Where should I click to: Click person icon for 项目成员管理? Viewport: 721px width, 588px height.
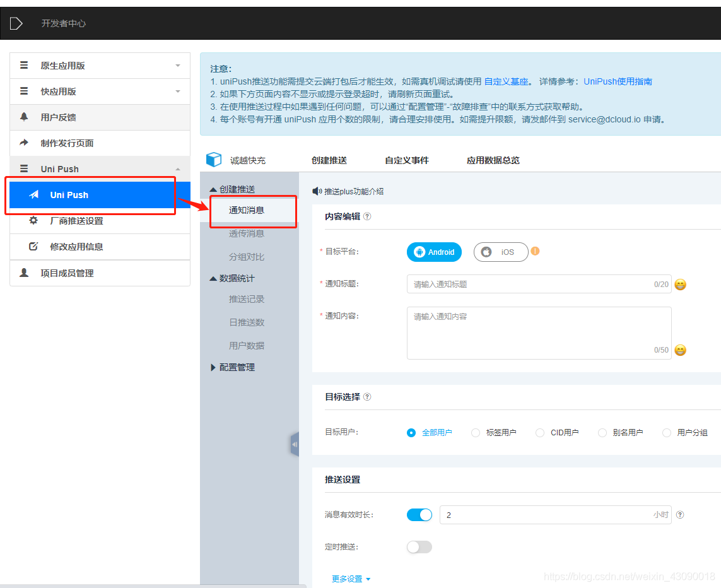[x=24, y=273]
